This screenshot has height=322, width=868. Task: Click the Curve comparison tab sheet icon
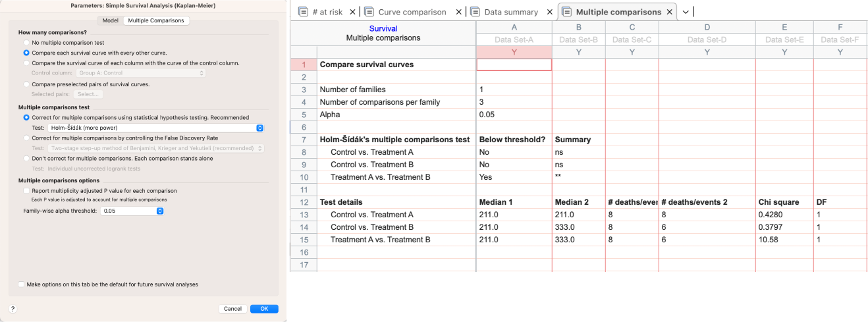click(369, 12)
